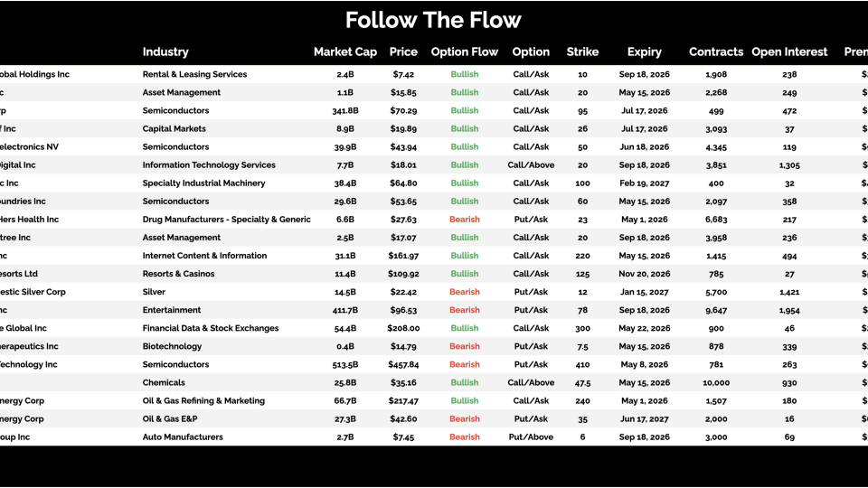
Task: Select the Option Flow column header
Action: click(465, 52)
